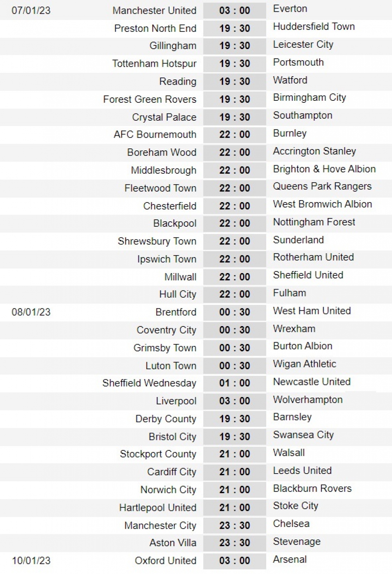
Task: Click the Manchester United team name
Action: (154, 10)
